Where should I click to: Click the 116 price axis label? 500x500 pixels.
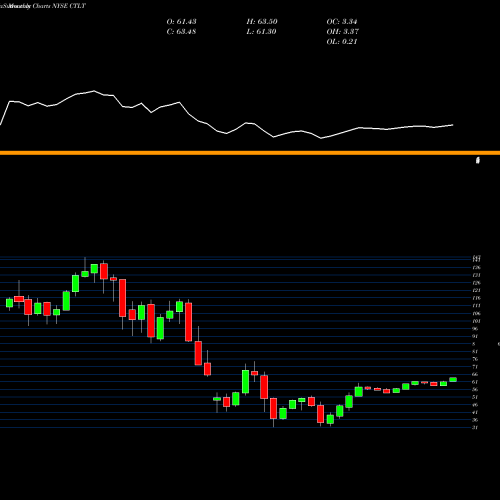[x=476, y=298]
